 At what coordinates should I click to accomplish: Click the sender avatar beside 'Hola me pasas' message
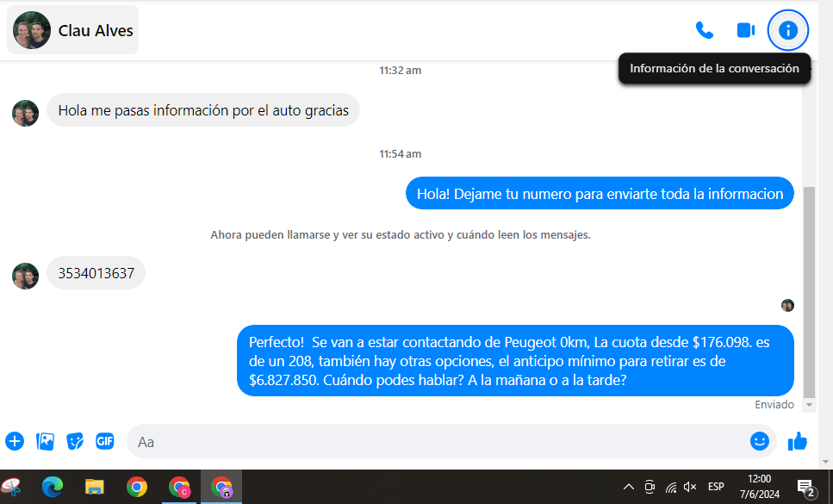26,113
